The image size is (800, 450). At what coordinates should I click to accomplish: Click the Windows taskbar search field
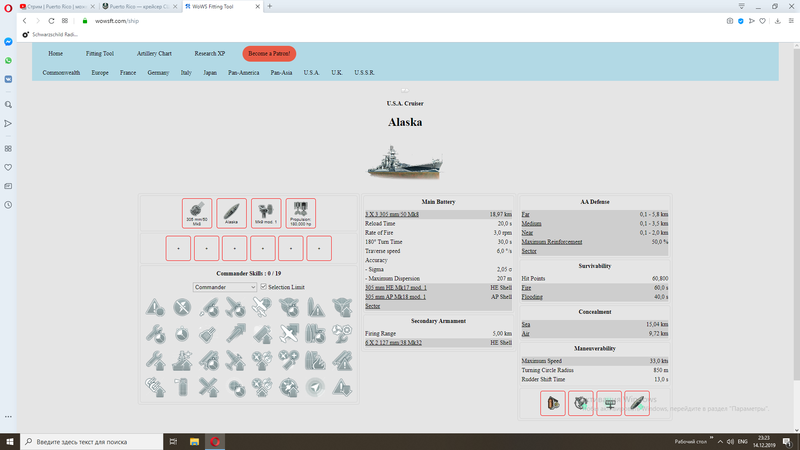92,442
